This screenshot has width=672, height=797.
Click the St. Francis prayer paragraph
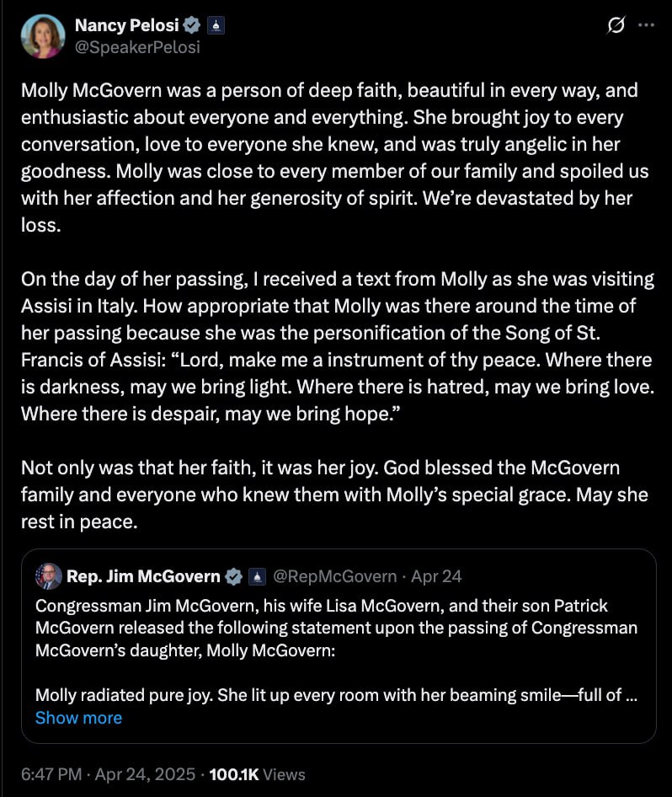pyautogui.click(x=338, y=346)
